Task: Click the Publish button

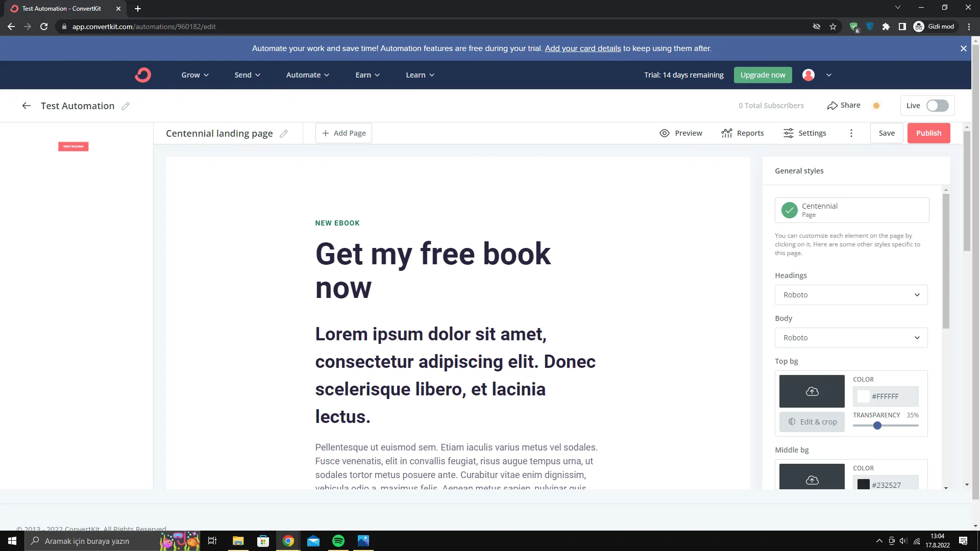Action: 928,133
